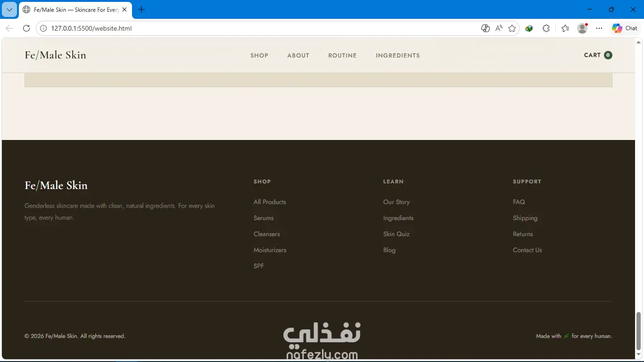Click the Fe/Male Skin header logo
The image size is (644, 362).
[55, 55]
